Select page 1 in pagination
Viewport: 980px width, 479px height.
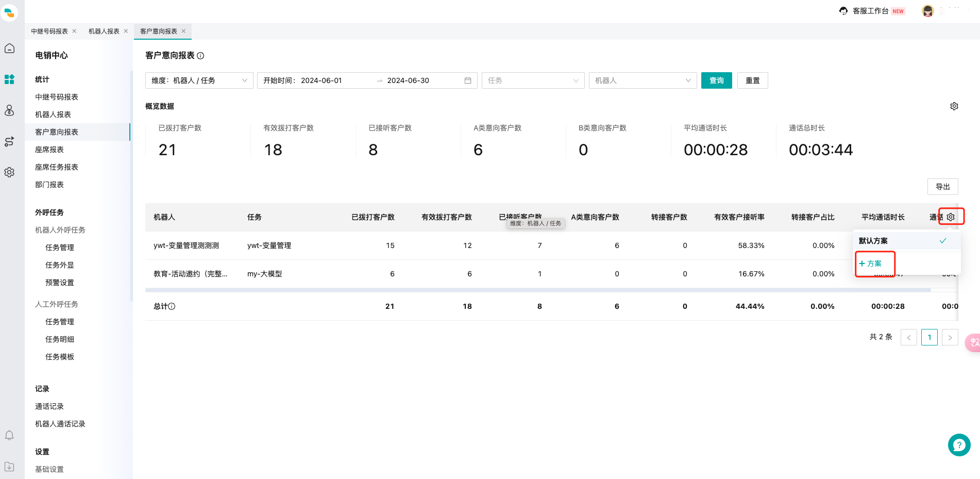tap(930, 337)
